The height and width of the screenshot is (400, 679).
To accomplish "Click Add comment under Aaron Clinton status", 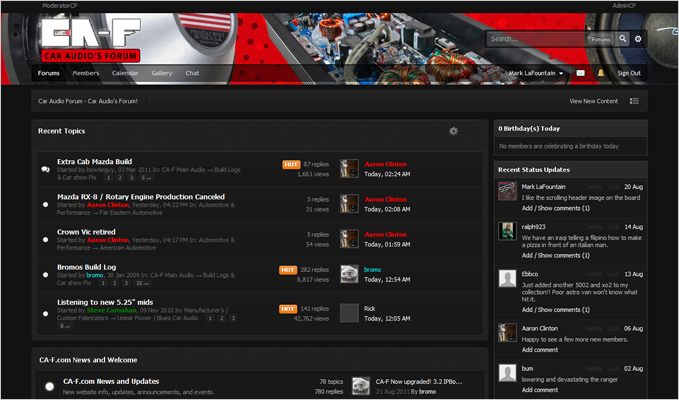I will pos(540,350).
